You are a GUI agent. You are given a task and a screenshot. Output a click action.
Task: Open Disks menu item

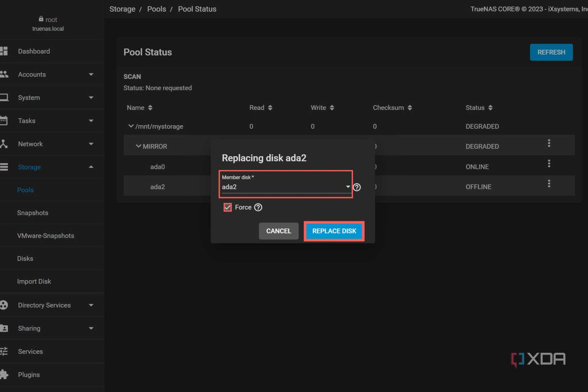pyautogui.click(x=25, y=258)
